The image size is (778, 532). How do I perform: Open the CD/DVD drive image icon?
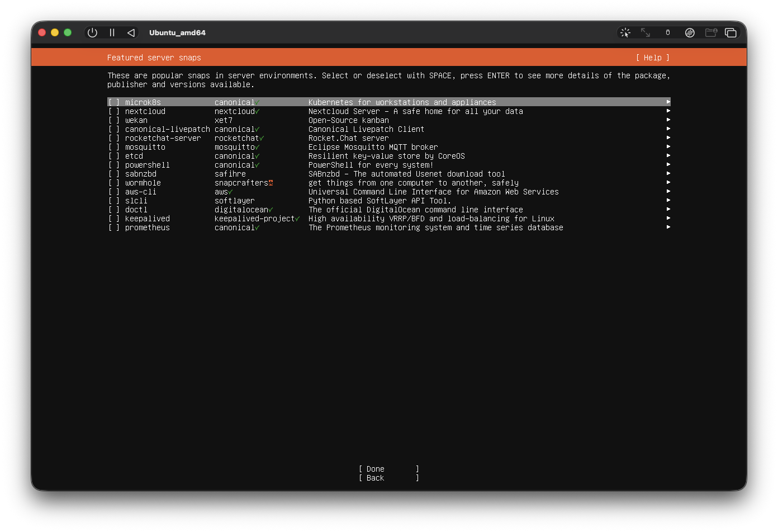click(690, 33)
